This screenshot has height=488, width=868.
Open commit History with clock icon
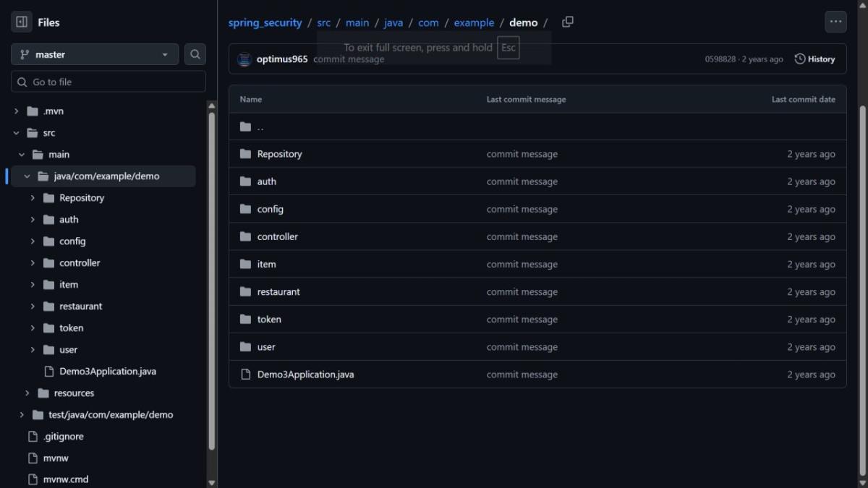pos(814,59)
